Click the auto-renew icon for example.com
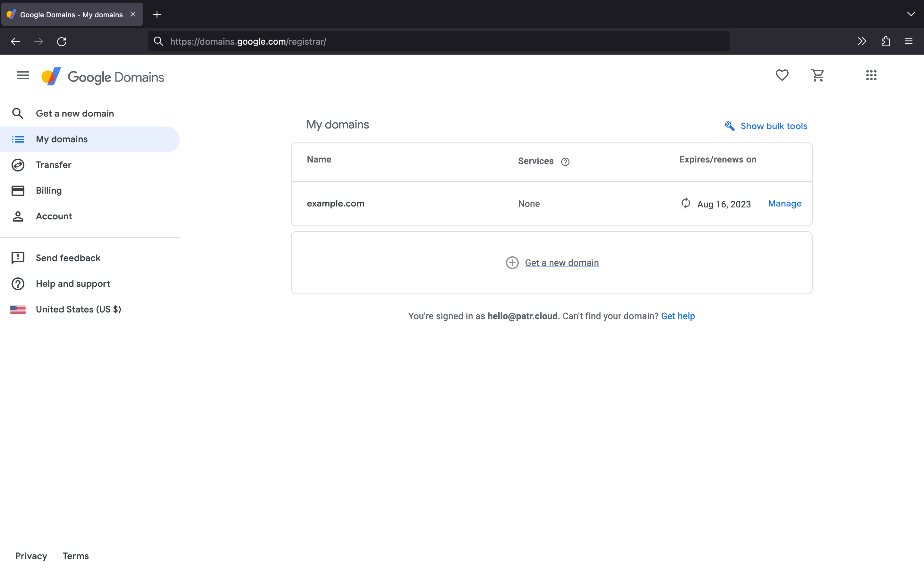This screenshot has width=924, height=578. [686, 203]
